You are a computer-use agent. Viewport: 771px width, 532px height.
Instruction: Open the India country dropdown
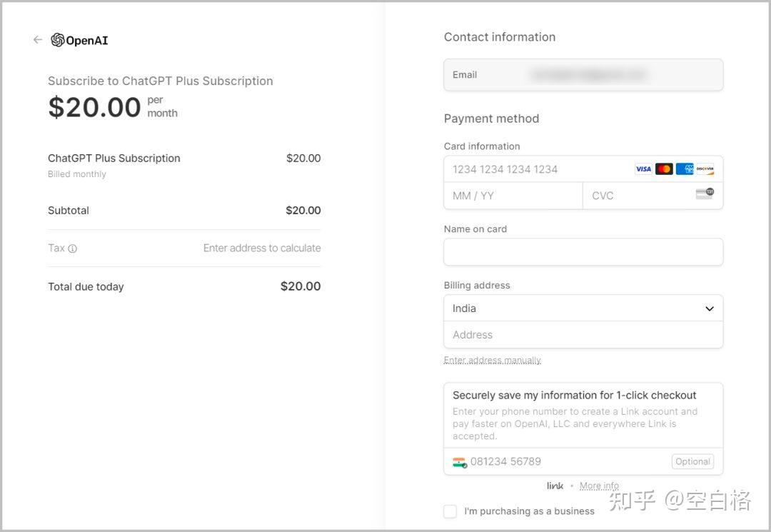[583, 308]
